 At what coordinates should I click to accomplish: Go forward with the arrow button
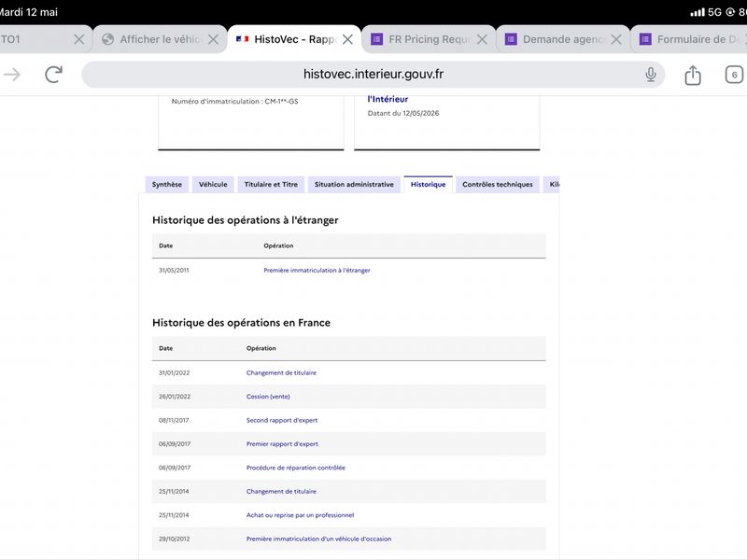[12, 75]
